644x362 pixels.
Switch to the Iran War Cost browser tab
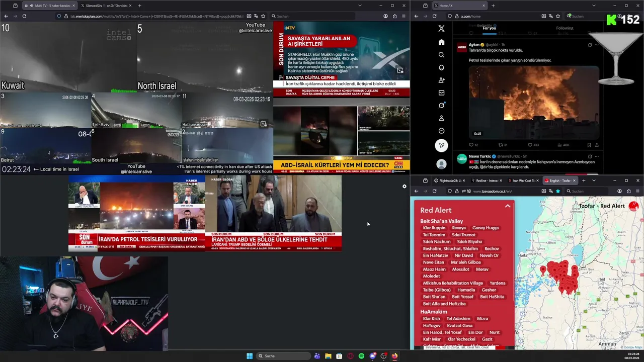(x=524, y=180)
